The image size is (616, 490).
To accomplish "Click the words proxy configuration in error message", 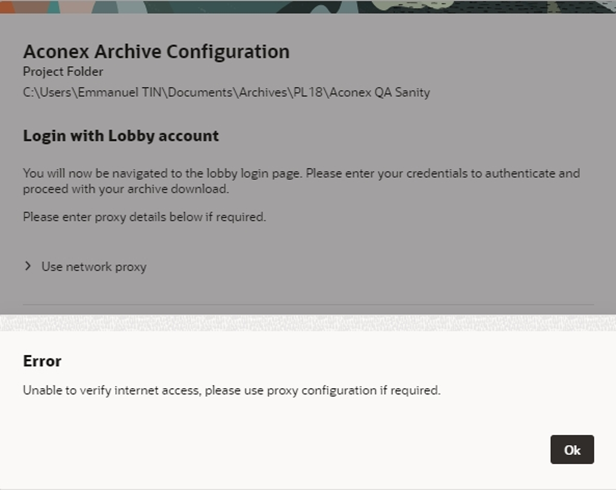I will coord(321,391).
